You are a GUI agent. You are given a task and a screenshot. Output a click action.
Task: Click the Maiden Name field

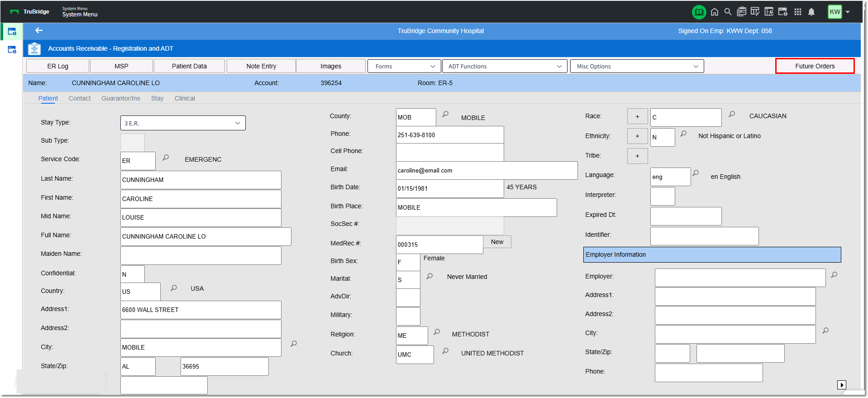click(201, 255)
